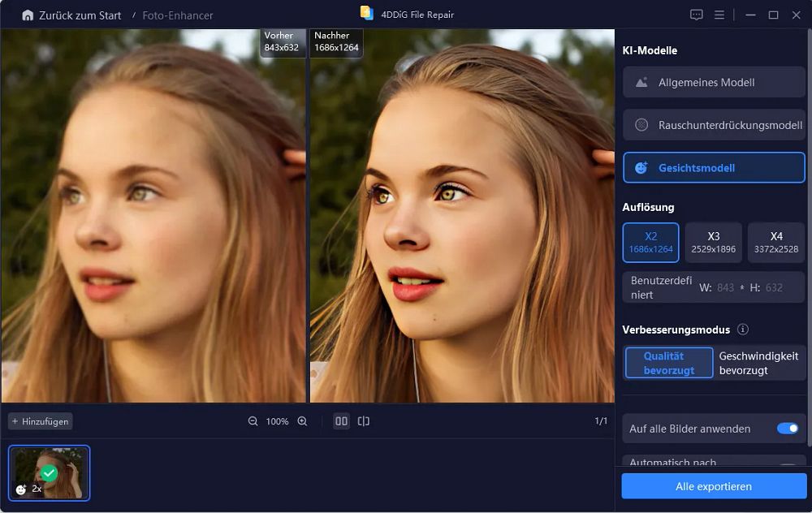Minimize the 4DDiG window
The width and height of the screenshot is (812, 513).
coord(749,15)
